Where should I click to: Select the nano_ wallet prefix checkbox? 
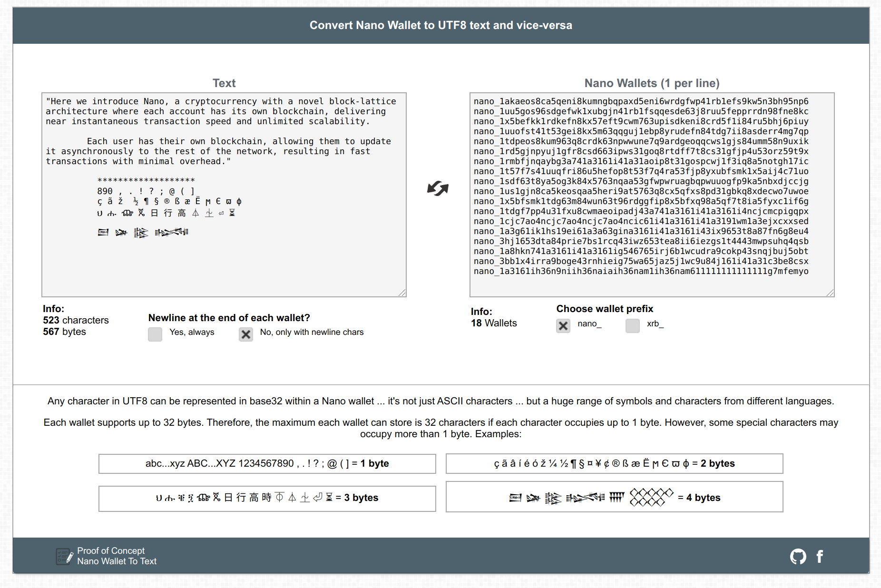tap(563, 325)
